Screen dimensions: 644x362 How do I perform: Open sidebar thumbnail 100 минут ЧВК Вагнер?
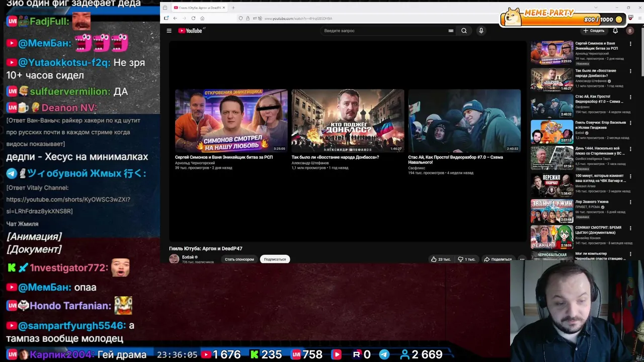(552, 184)
